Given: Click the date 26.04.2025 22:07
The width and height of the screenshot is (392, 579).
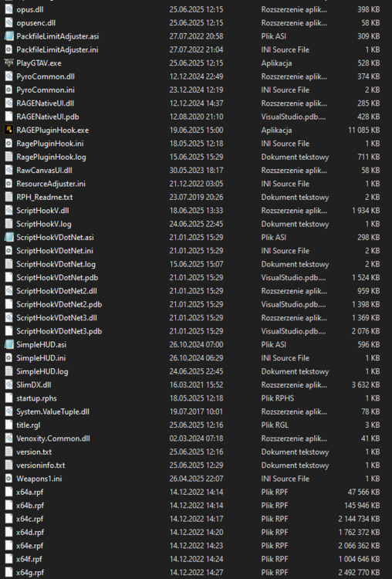Looking at the screenshot, I should (x=196, y=479).
